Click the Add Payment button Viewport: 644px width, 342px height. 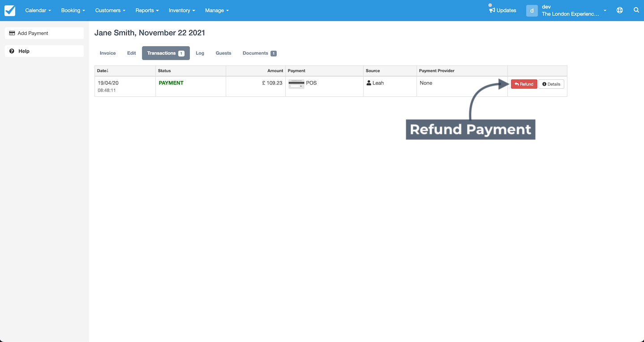tap(44, 33)
